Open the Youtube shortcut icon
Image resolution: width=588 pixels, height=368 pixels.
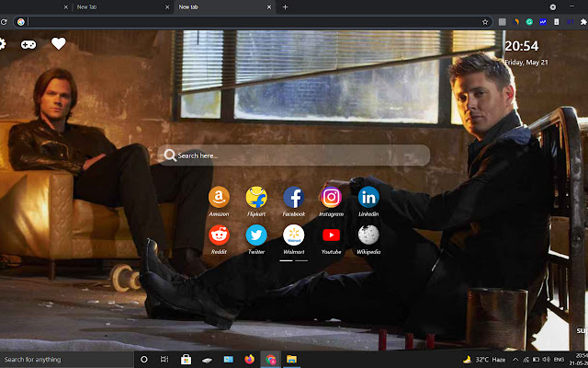[331, 236]
